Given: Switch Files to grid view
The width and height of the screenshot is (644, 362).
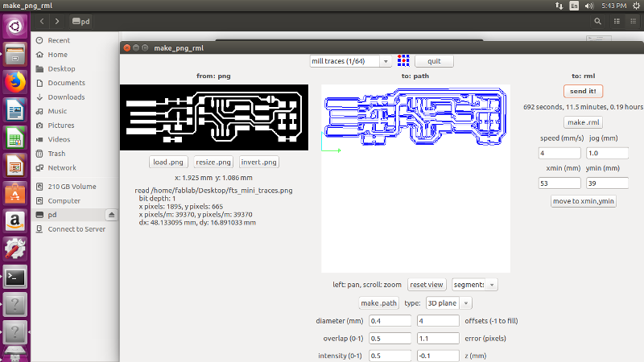Looking at the screenshot, I should [x=633, y=22].
